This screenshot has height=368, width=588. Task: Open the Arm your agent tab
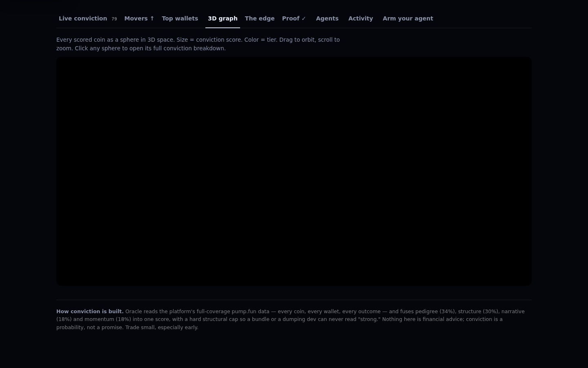[408, 18]
